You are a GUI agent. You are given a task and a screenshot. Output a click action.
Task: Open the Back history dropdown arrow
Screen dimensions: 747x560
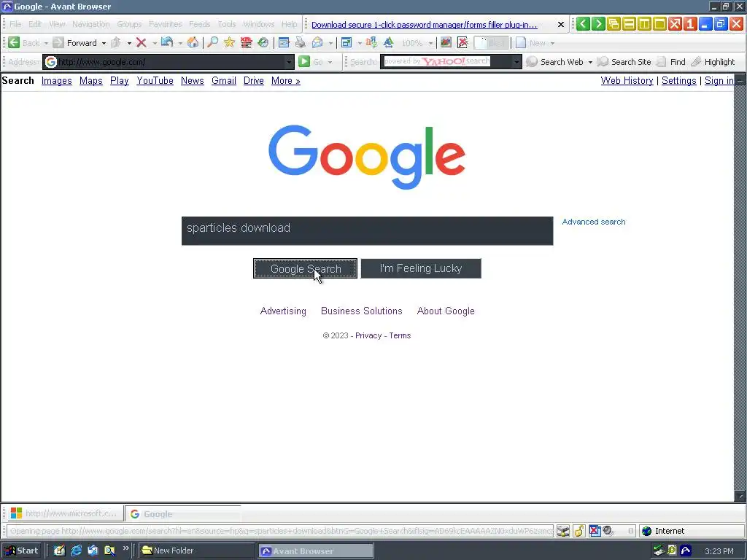click(x=46, y=43)
